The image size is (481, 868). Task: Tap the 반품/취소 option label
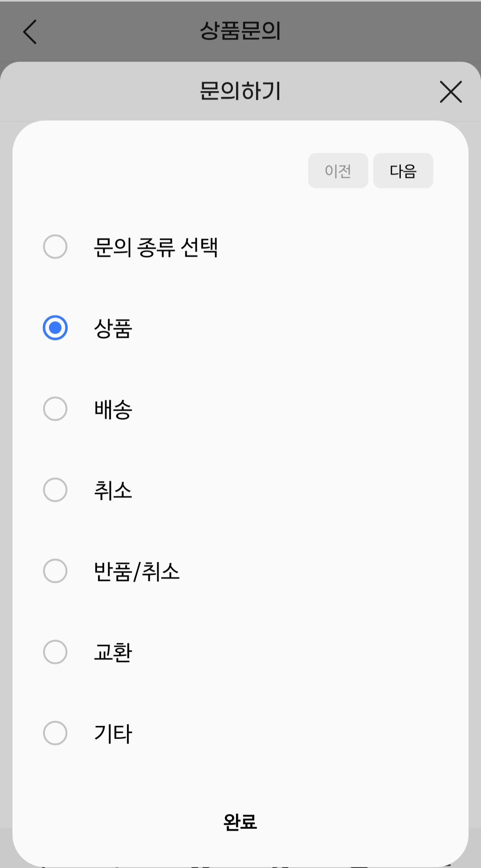coord(137,572)
